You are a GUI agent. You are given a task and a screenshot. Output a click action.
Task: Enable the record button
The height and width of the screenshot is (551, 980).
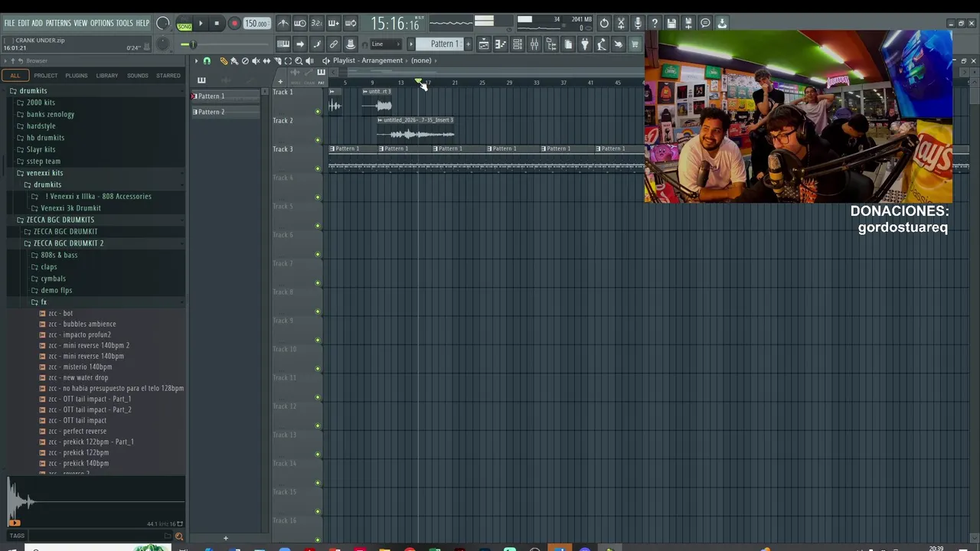(234, 24)
